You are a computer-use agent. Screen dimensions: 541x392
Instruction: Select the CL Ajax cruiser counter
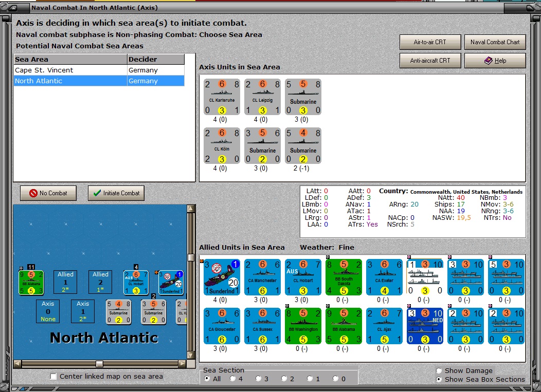tap(385, 326)
